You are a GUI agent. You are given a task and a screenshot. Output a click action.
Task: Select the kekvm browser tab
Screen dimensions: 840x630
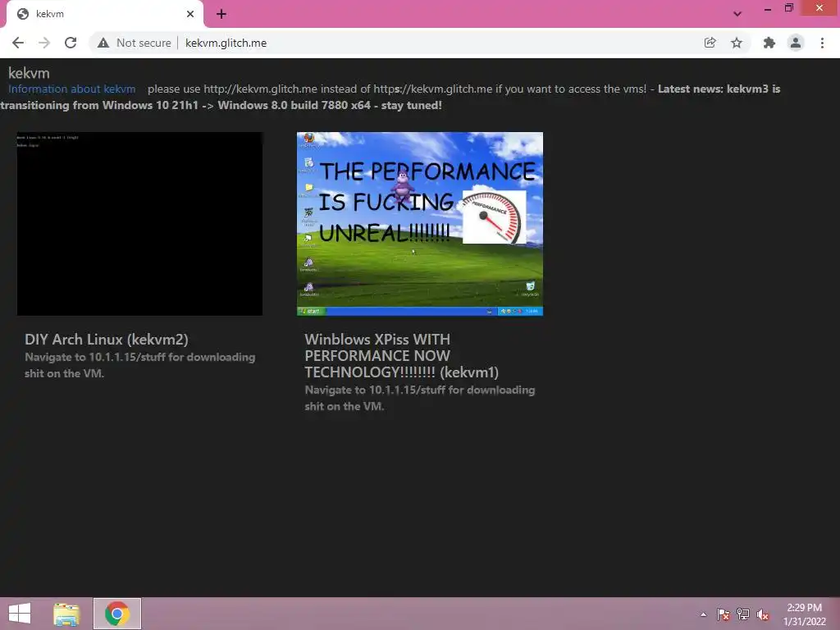(104, 14)
